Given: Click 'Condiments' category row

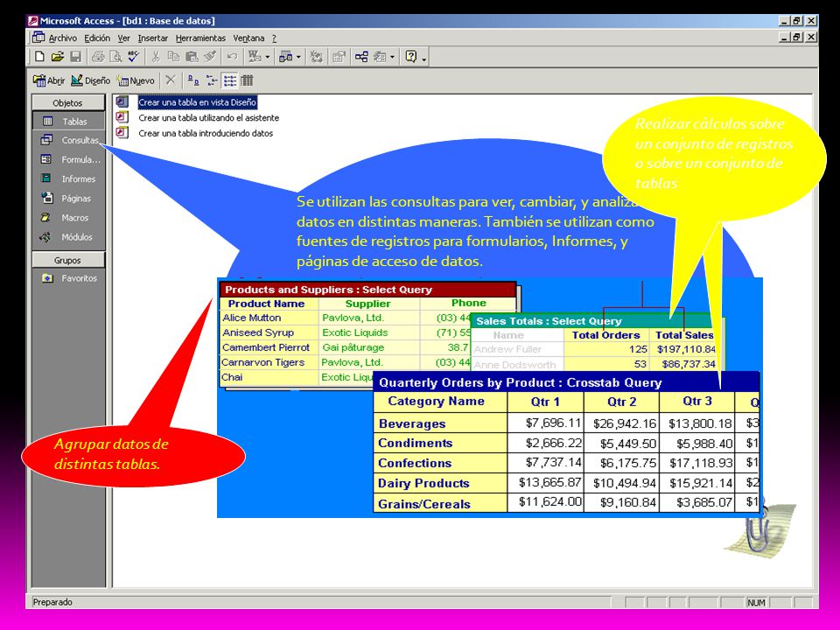Looking at the screenshot, I should pos(415,443).
